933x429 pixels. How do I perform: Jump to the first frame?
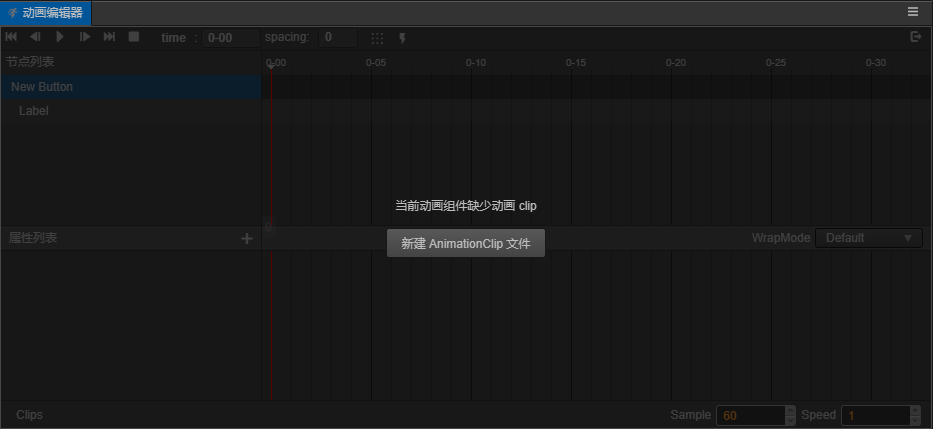coord(11,37)
